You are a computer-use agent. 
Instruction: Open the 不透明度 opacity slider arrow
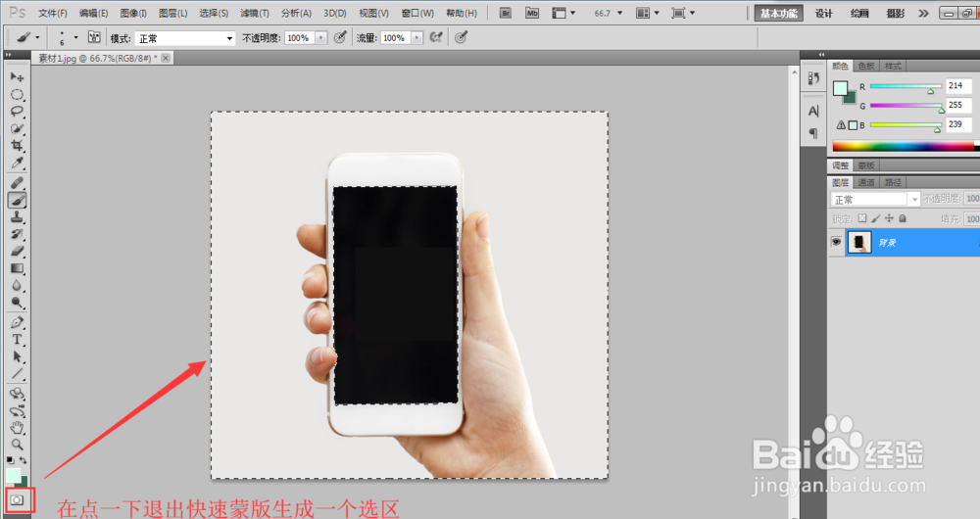point(321,38)
